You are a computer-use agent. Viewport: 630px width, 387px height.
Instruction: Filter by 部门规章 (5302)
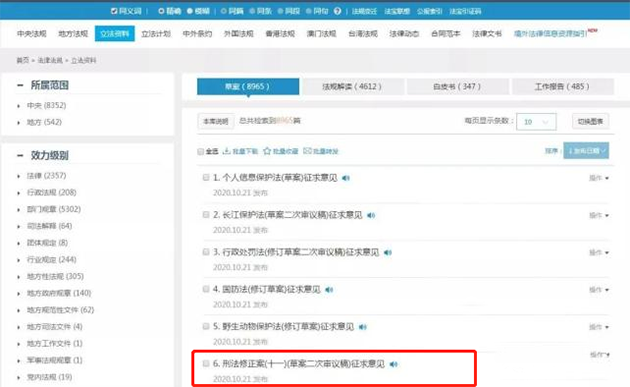[54, 209]
